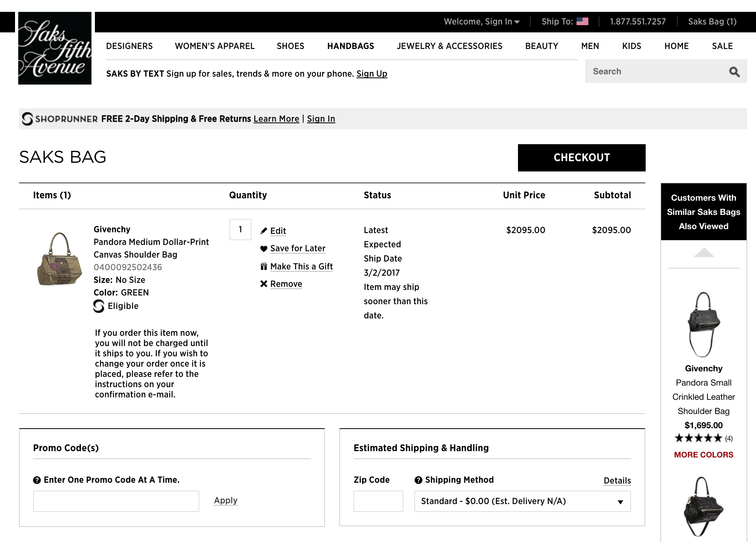
Task: Click the ShopRunner Eligible icon
Action: [x=99, y=306]
